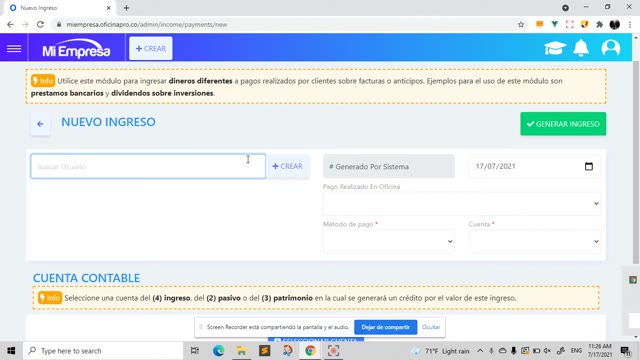Open Sublime Text from taskbar
Screen dimensions: 640x360
pyautogui.click(x=264, y=351)
